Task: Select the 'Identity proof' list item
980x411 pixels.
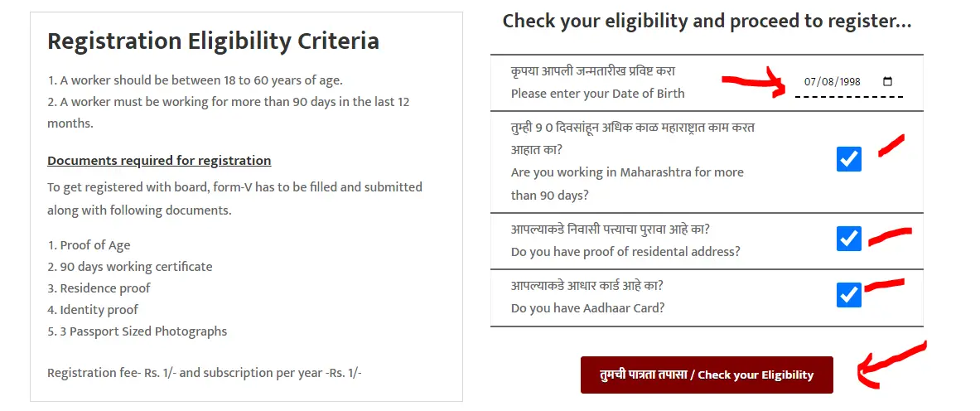Action: tap(93, 310)
